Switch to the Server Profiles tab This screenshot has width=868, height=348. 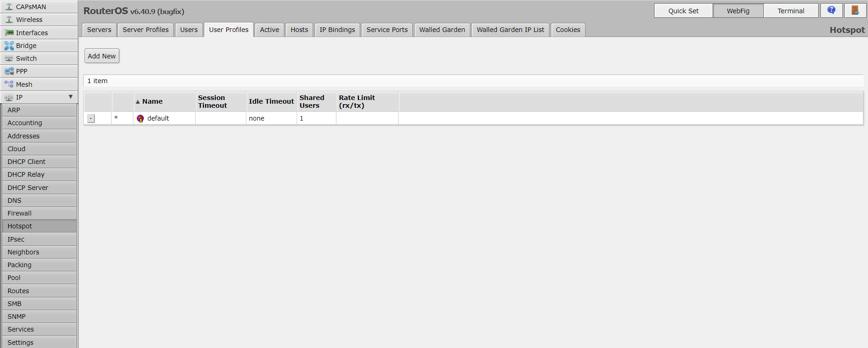tap(145, 30)
